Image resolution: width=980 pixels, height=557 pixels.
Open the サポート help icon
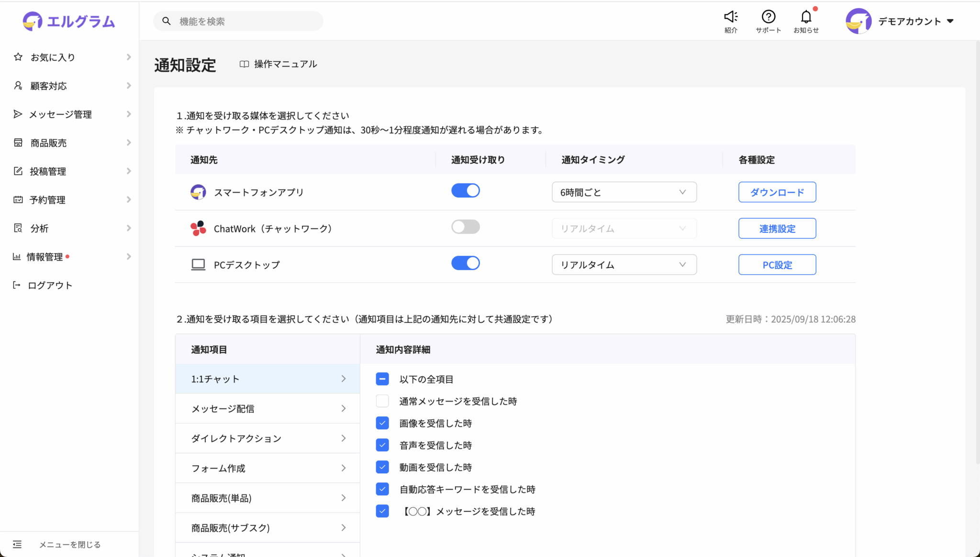pos(768,17)
